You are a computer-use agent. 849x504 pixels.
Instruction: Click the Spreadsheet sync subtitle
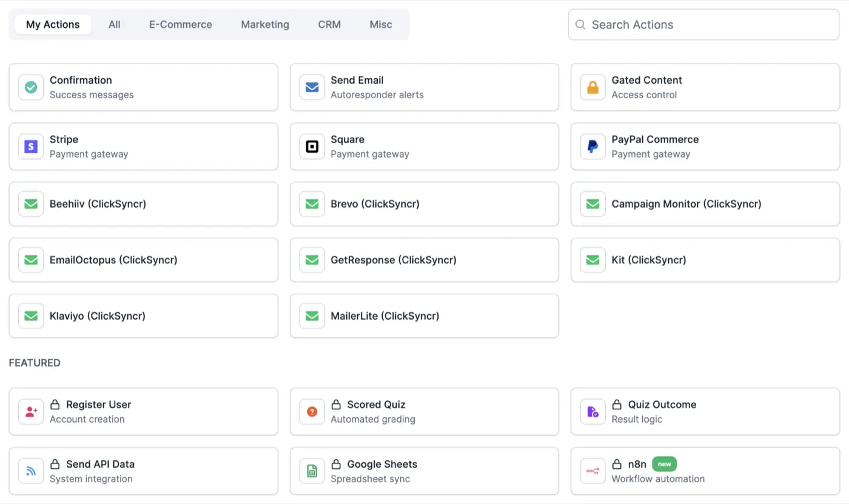pos(371,479)
